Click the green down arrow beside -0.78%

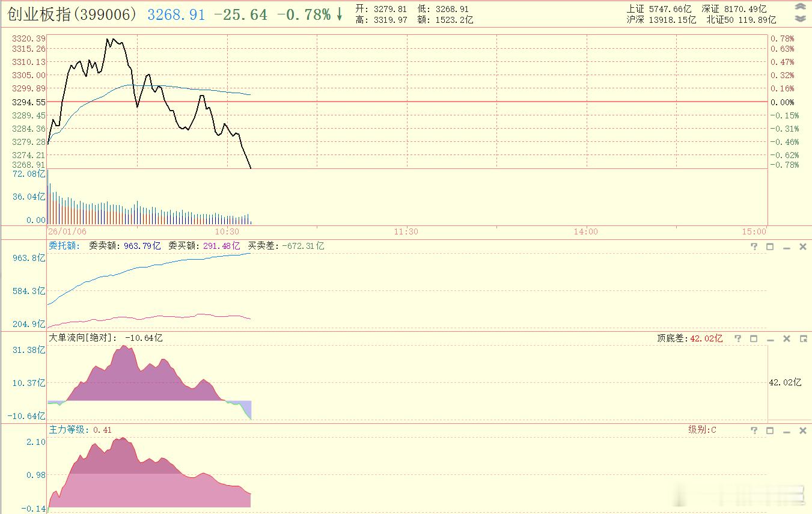pos(339,14)
